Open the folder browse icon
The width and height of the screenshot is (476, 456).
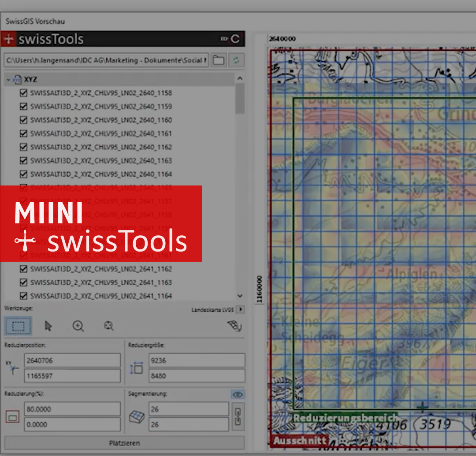coord(218,60)
